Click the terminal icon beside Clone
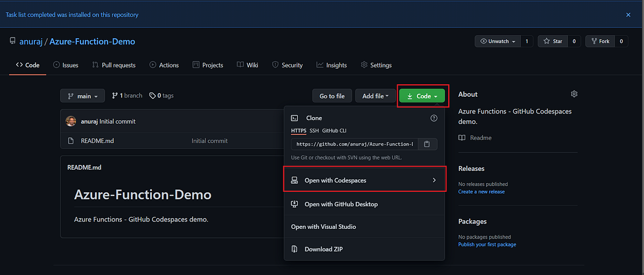 (x=294, y=118)
